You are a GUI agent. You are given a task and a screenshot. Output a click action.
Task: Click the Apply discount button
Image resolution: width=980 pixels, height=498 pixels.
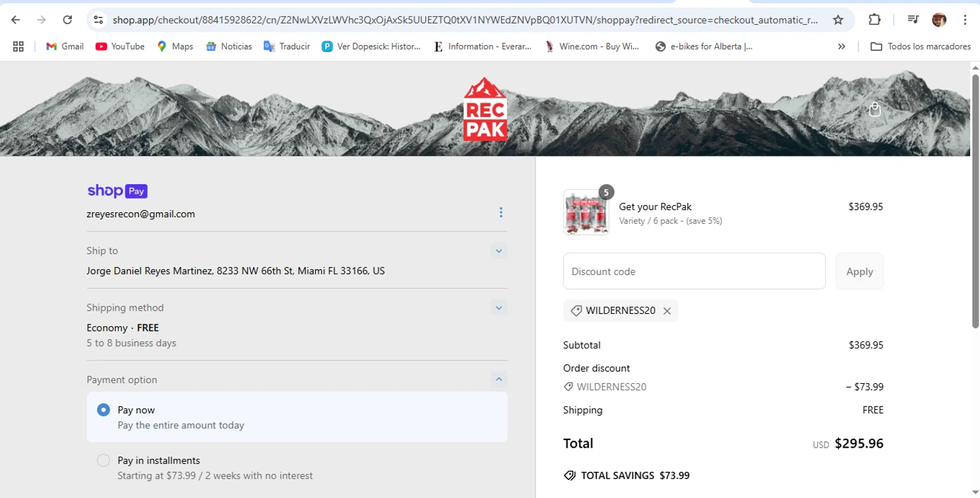click(x=860, y=272)
